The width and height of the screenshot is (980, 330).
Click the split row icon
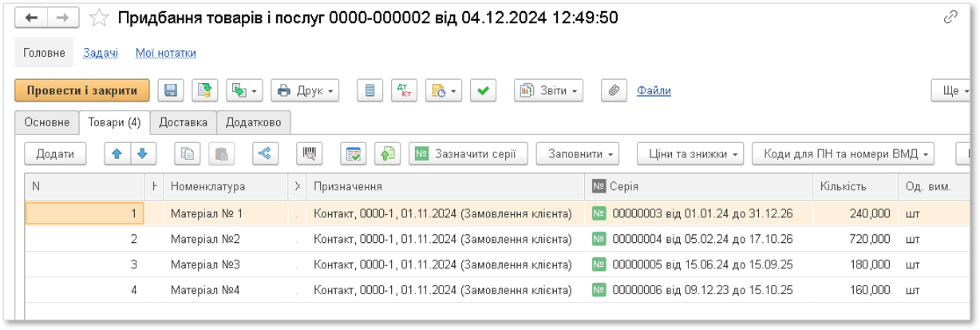[x=264, y=154]
